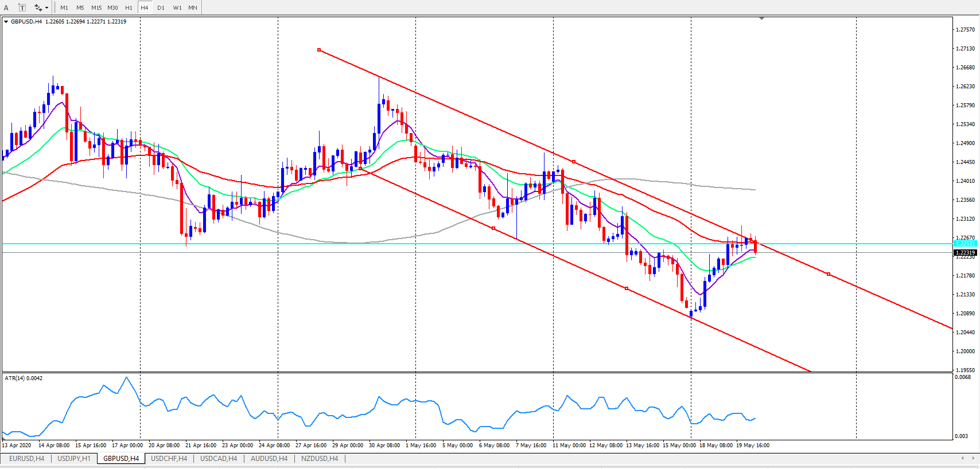Click the cyan horizontal line price label
980x469 pixels.
click(x=965, y=244)
